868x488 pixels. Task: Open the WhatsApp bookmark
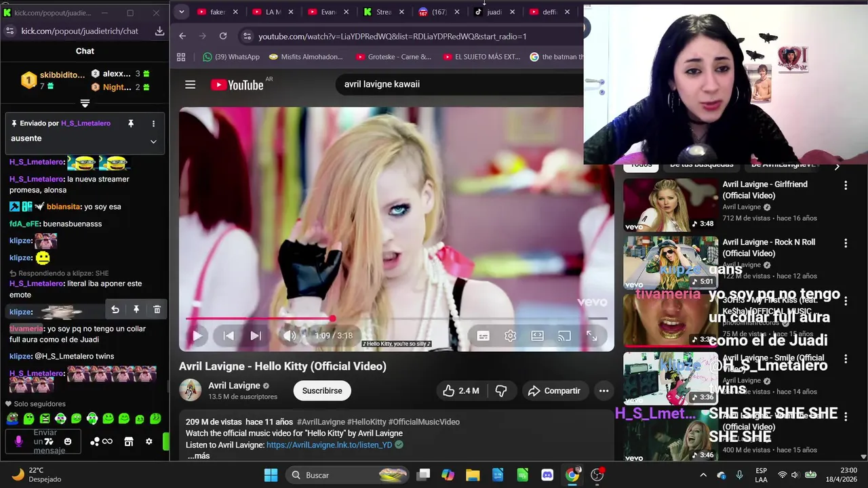coord(231,57)
